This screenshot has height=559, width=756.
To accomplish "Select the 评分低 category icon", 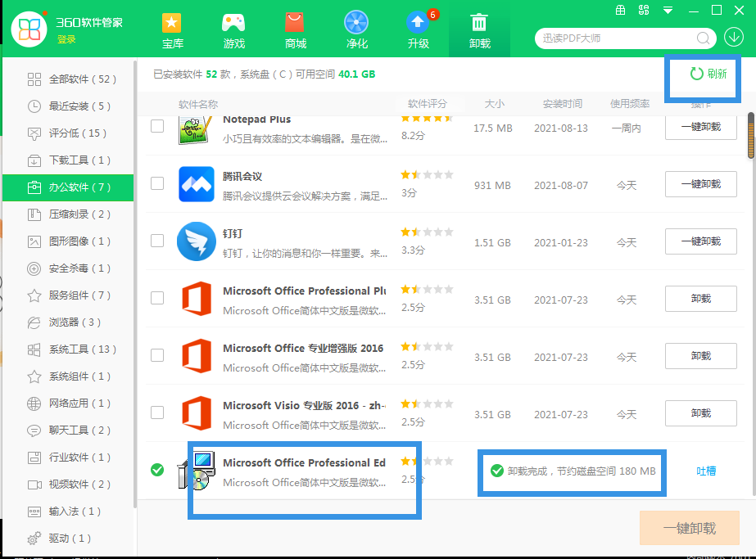I will click(x=34, y=133).
